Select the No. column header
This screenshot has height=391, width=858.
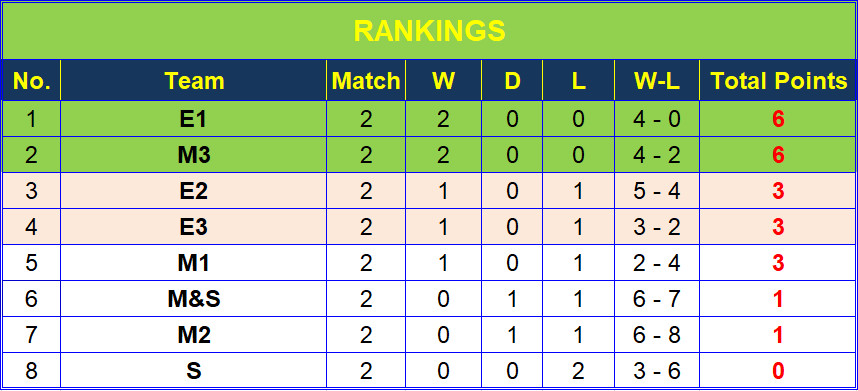tap(31, 80)
